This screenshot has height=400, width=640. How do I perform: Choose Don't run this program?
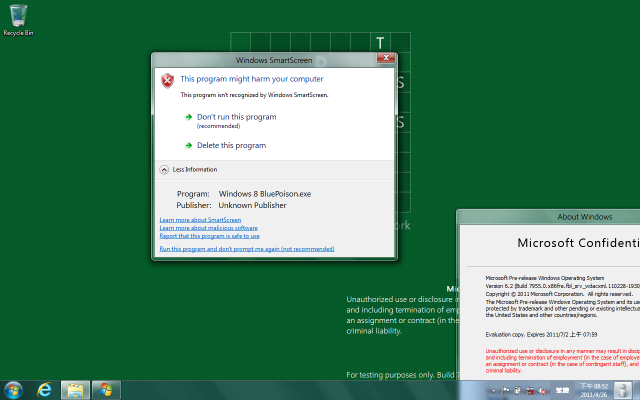[x=237, y=117]
